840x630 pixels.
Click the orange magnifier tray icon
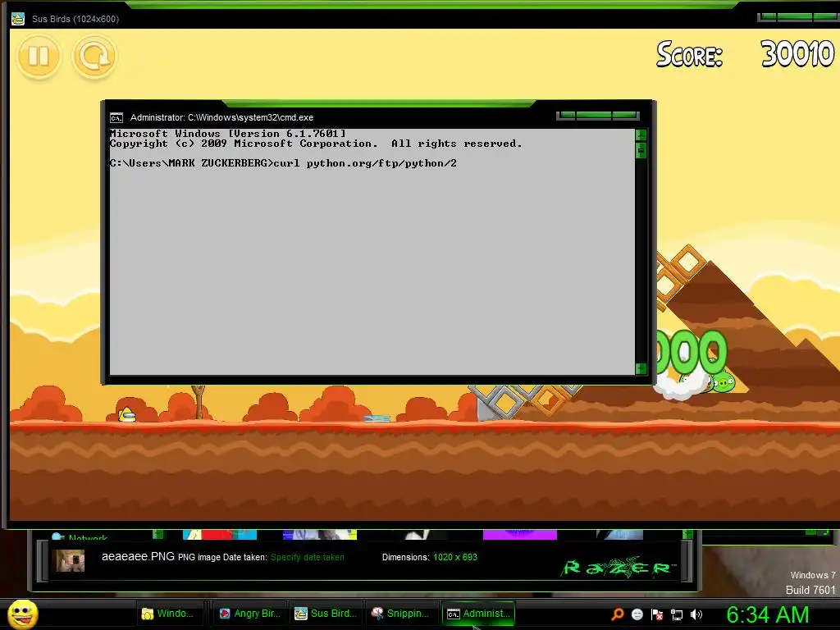click(618, 614)
